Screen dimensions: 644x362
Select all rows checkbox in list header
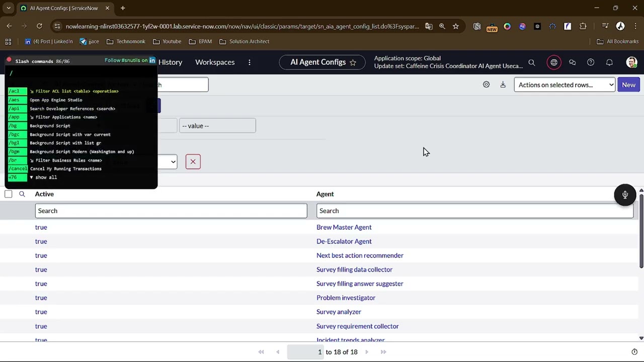(9, 194)
